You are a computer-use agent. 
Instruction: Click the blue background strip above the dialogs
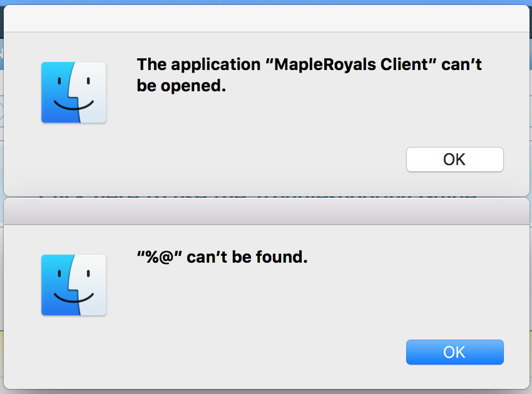(x=266, y=3)
